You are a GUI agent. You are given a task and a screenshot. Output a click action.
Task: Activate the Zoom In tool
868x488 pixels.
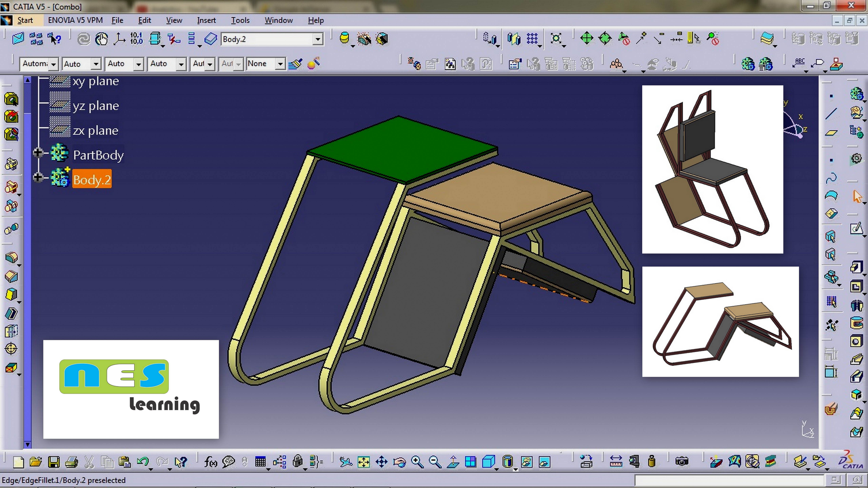pos(417,462)
